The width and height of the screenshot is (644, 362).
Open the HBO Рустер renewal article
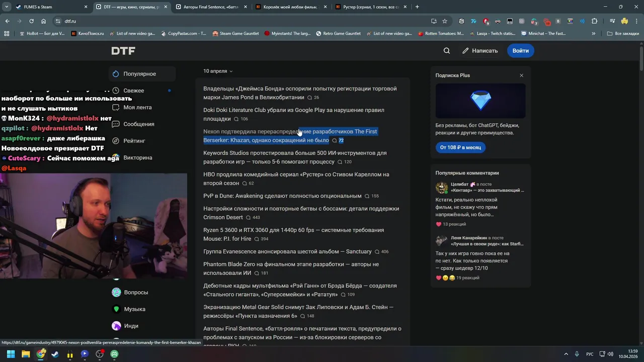point(296,179)
